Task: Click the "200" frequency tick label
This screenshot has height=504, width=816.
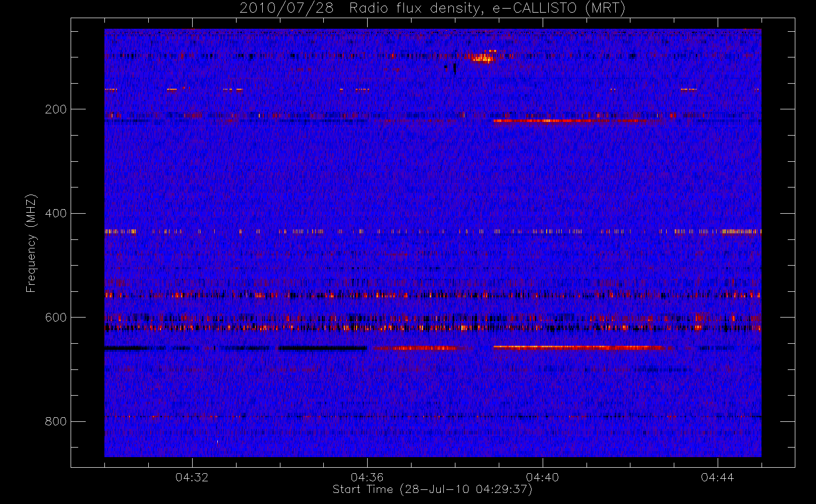Action: click(55, 109)
